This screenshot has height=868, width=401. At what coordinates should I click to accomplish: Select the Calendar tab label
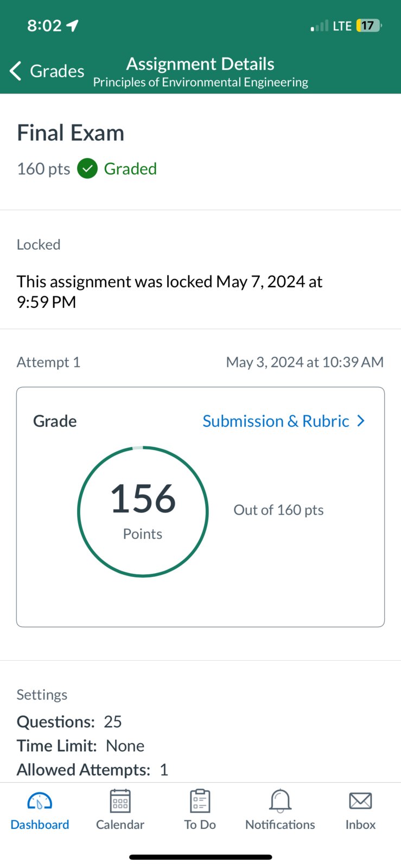pos(120,824)
